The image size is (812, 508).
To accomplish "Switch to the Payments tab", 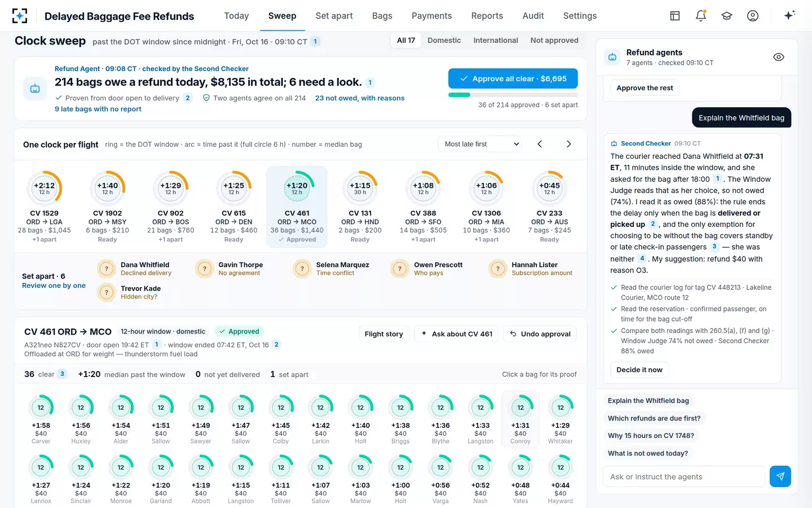I will [x=431, y=16].
